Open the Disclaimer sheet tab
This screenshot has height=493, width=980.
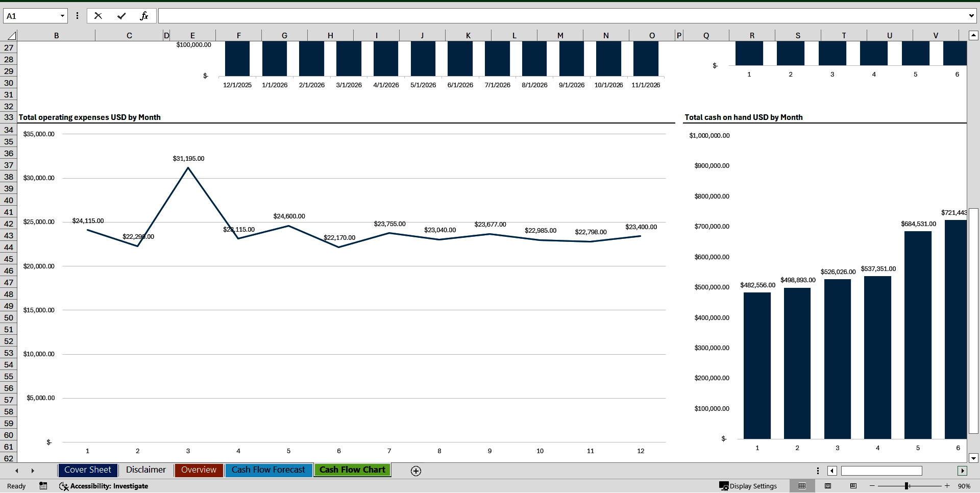[145, 470]
